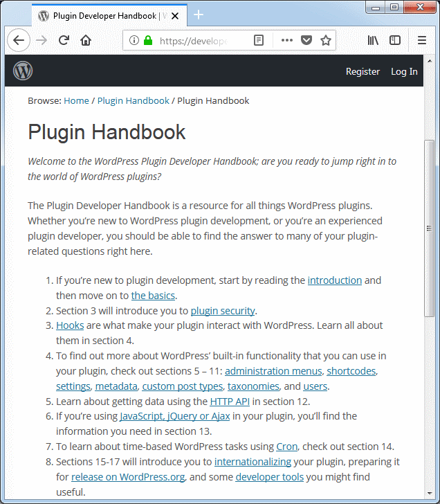The width and height of the screenshot is (440, 504).
Task: Save page to Pocket
Action: tap(306, 40)
